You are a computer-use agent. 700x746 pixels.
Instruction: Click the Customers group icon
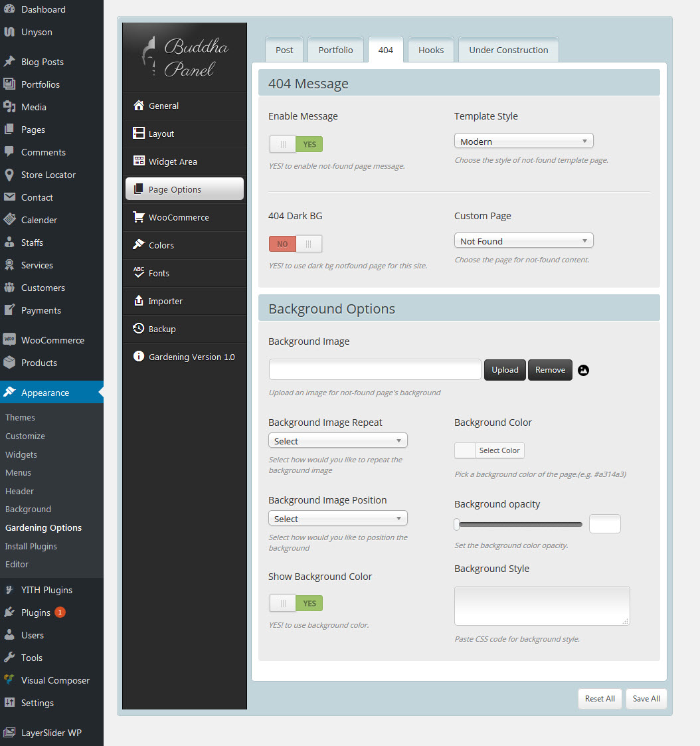9,288
